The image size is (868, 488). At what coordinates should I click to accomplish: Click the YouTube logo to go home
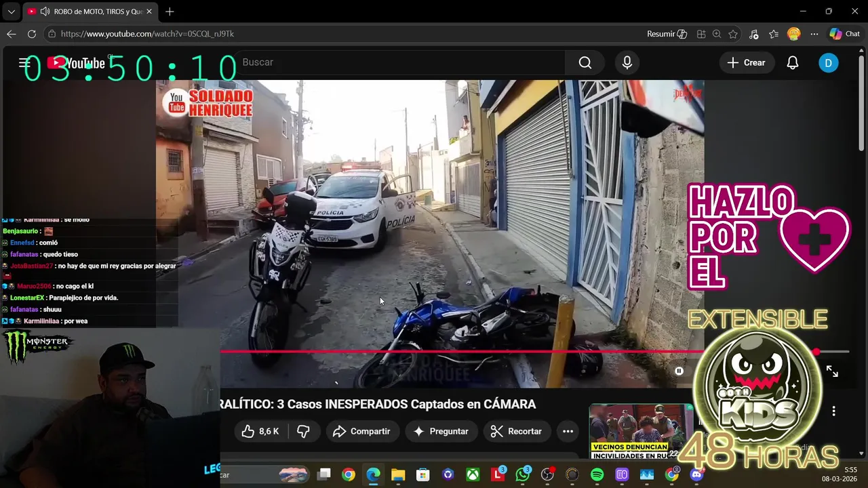tap(77, 63)
